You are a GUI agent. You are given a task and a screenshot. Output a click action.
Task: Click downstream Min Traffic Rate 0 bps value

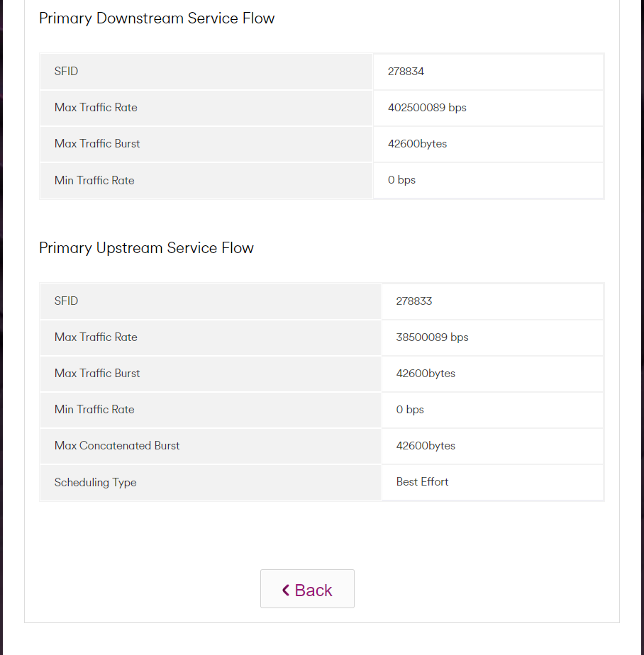[x=401, y=180]
